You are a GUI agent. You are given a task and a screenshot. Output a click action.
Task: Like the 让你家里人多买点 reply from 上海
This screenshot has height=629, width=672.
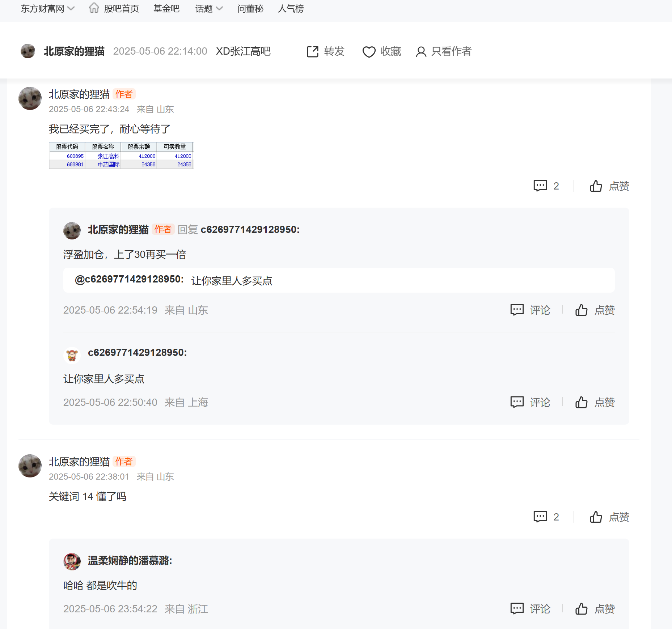581,402
